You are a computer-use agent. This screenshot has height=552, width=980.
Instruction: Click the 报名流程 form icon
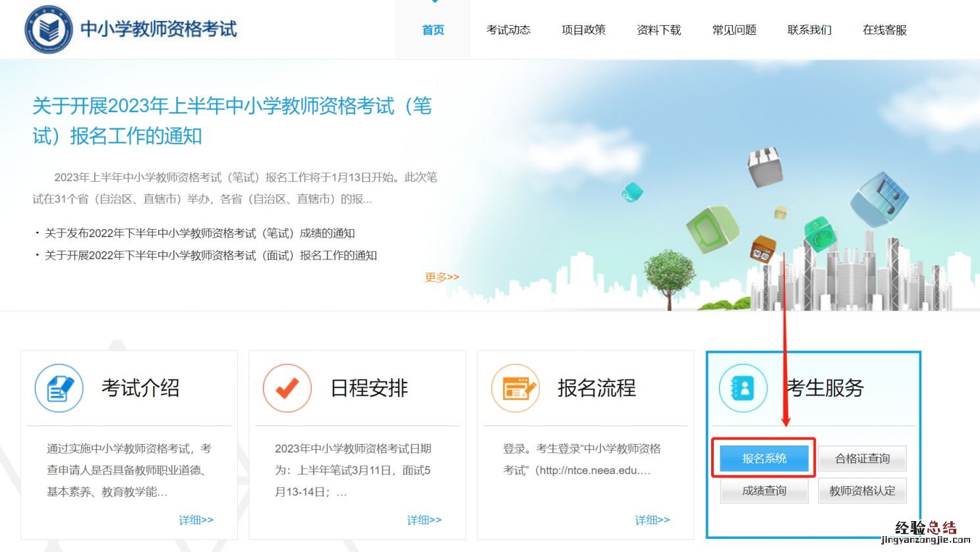(x=516, y=388)
